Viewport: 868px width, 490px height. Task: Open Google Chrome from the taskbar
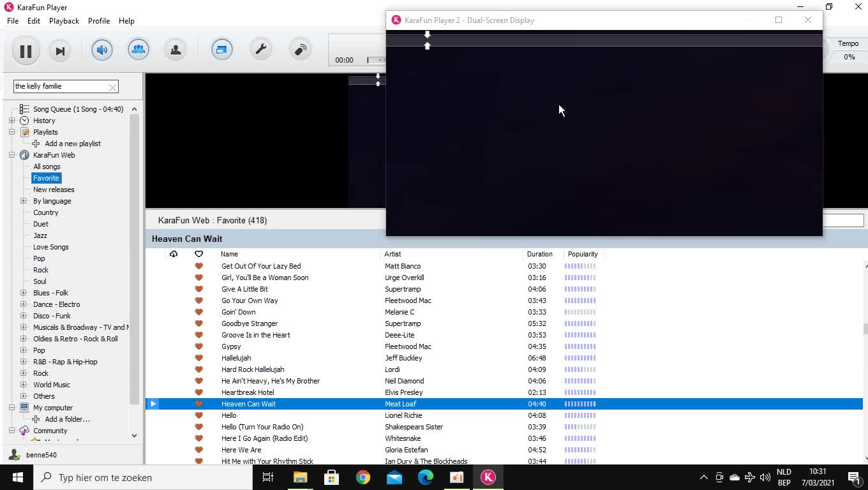tap(363, 477)
